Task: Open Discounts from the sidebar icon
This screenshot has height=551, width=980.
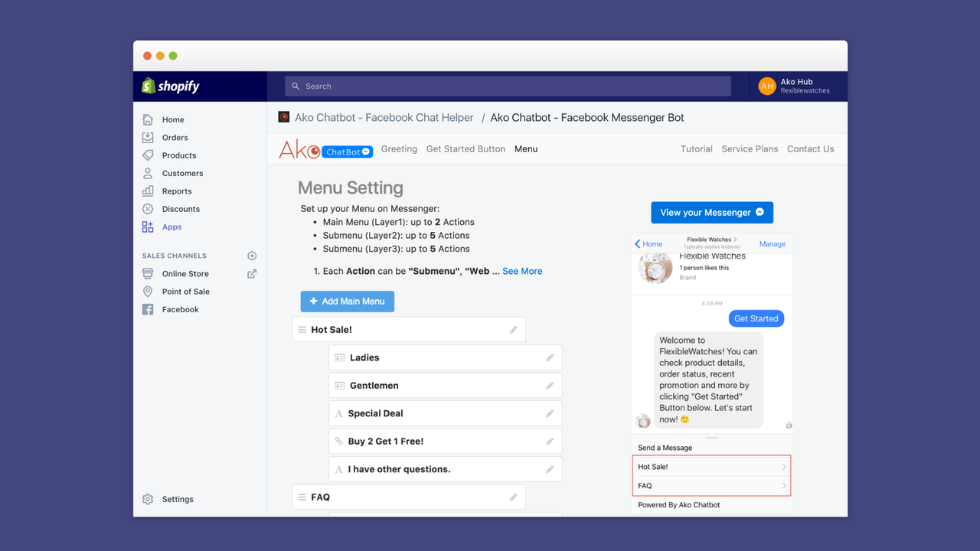Action: pyautogui.click(x=147, y=208)
